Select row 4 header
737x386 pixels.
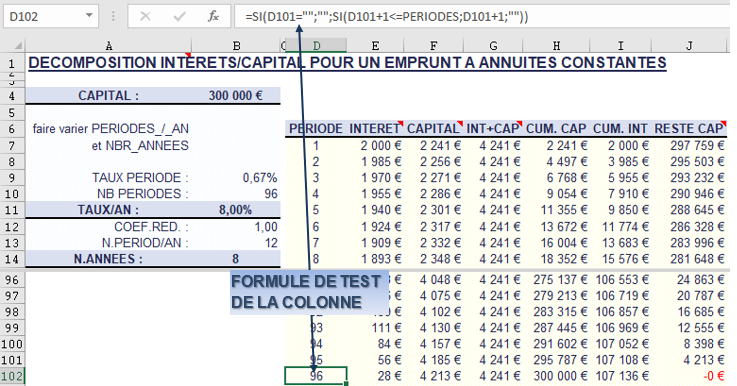[x=12, y=96]
